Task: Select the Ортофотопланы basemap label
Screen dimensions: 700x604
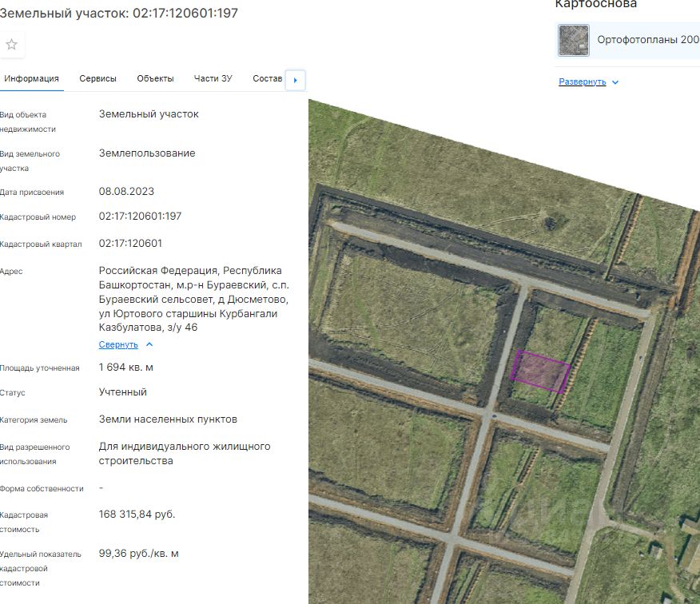Action: pyautogui.click(x=648, y=40)
